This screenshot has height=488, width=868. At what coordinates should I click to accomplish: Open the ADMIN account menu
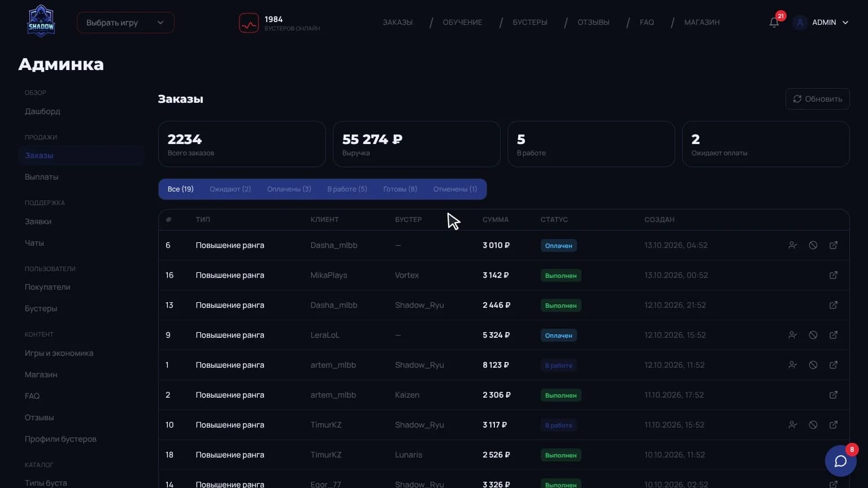coord(821,23)
